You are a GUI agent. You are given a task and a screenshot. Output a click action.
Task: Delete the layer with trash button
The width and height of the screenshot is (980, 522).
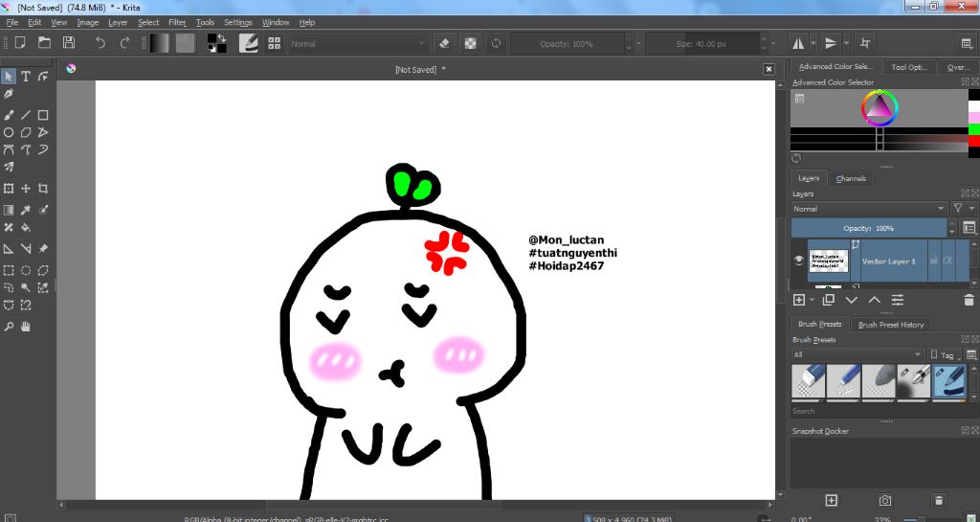[969, 300]
